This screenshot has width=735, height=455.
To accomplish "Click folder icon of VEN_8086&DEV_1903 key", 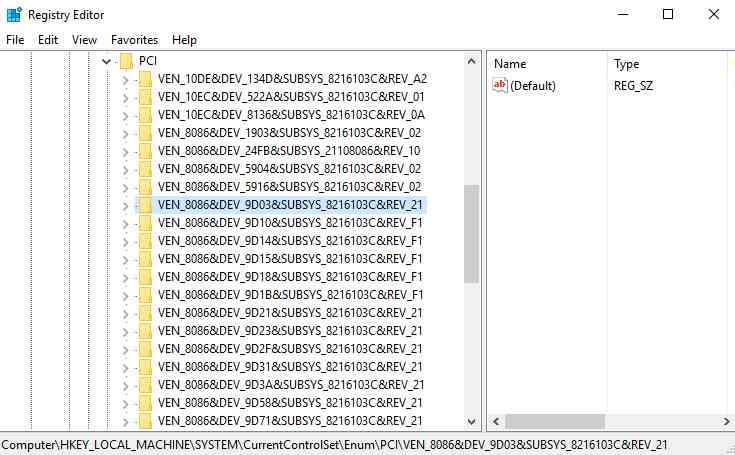I will point(145,133).
